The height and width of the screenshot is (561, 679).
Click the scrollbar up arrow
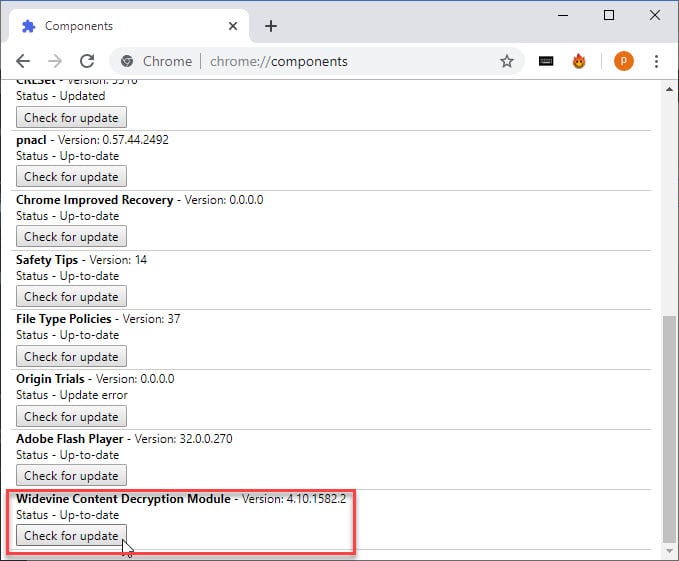[x=669, y=89]
